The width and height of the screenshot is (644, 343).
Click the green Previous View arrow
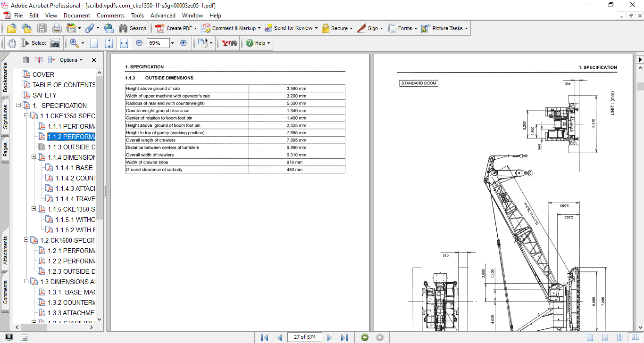[x=364, y=337]
